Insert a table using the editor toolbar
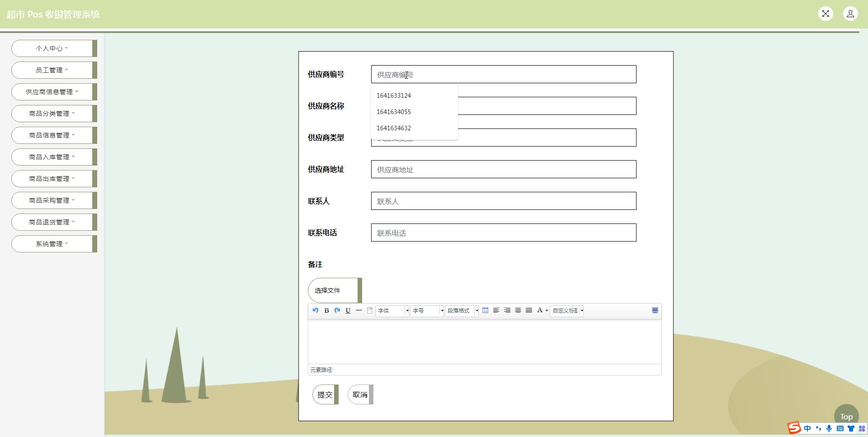This screenshot has height=437, width=868. 486,310
